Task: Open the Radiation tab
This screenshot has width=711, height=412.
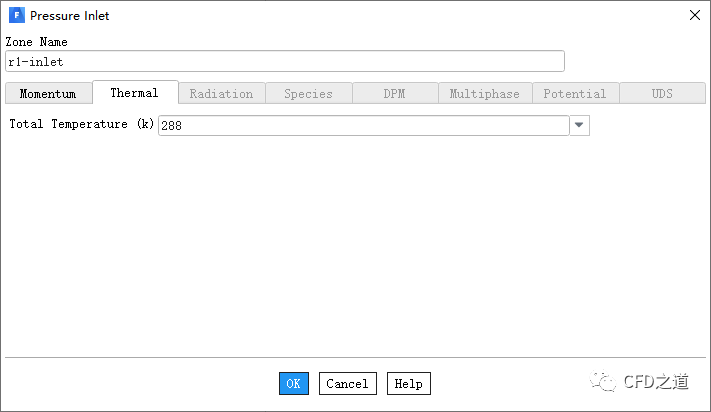Action: point(221,94)
